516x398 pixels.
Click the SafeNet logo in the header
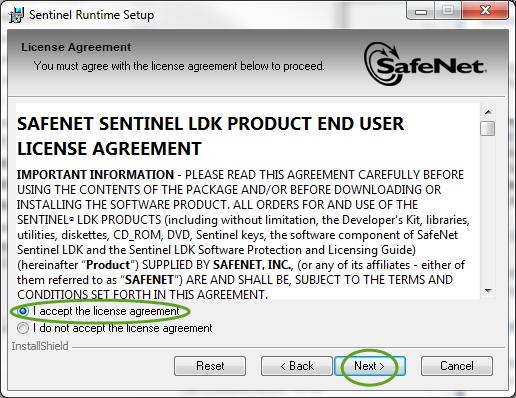pyautogui.click(x=425, y=64)
